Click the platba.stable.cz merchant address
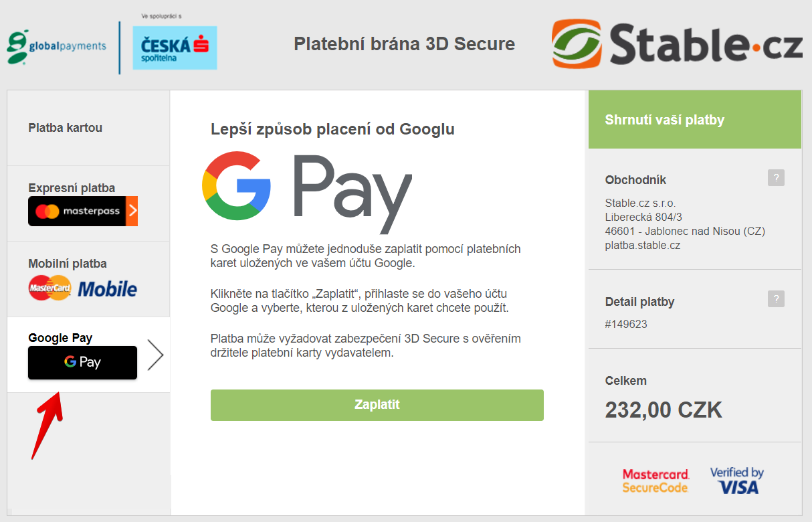This screenshot has width=812, height=522. [643, 246]
